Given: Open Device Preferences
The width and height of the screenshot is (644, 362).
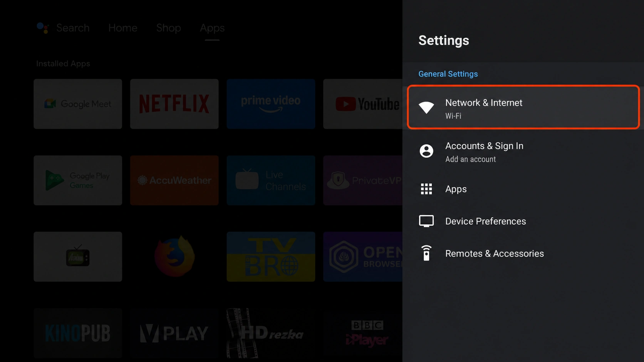Looking at the screenshot, I should [x=523, y=221].
